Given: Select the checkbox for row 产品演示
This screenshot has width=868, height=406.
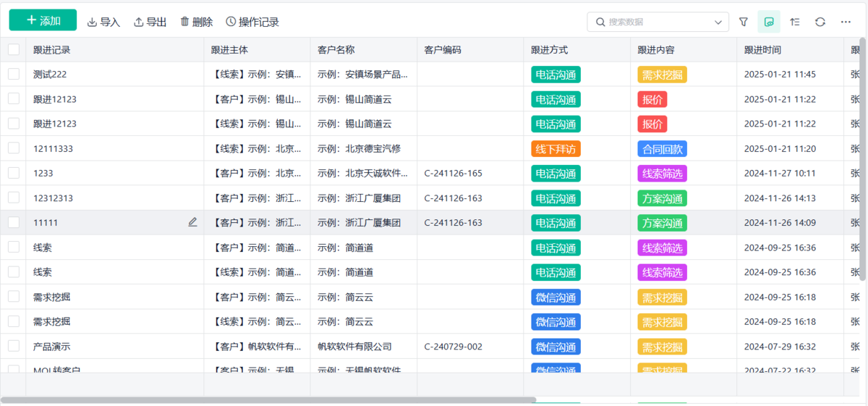Looking at the screenshot, I should tap(14, 346).
